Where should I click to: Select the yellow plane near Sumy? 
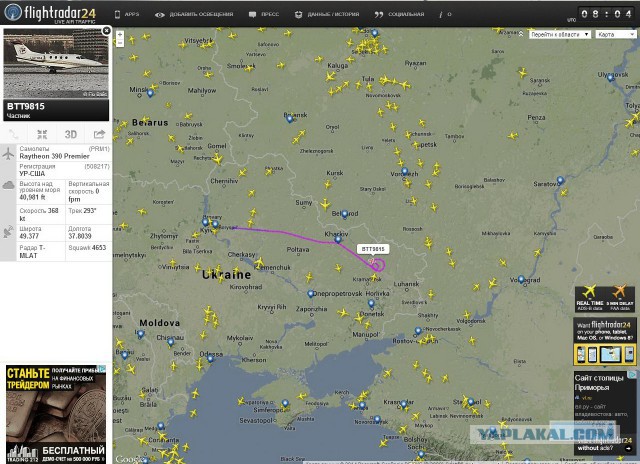pos(325,204)
